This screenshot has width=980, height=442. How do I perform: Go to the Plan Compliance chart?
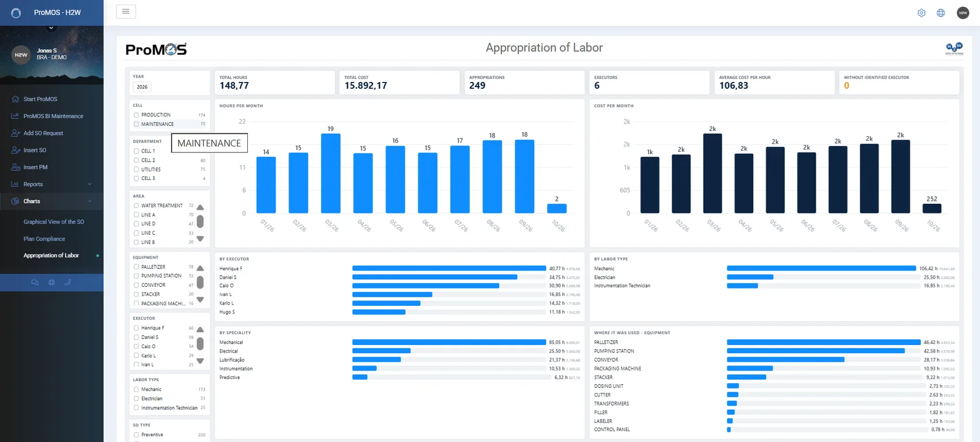click(x=44, y=239)
